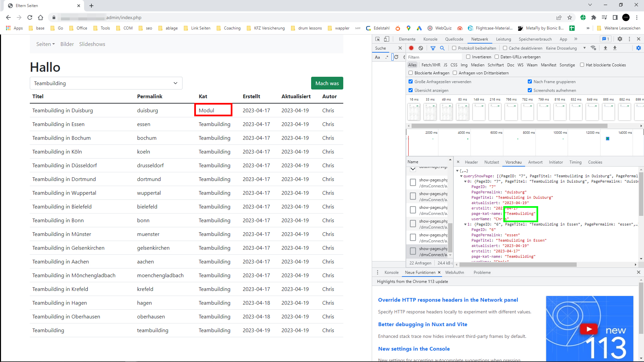The image size is (644, 362).
Task: Toggle the network filter funnel icon
Action: tap(433, 48)
